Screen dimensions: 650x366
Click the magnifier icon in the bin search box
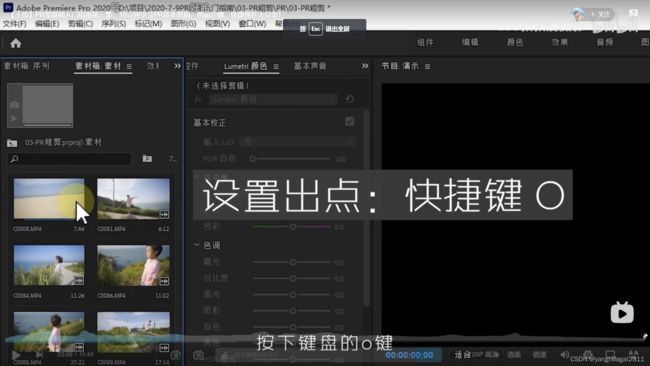point(15,159)
